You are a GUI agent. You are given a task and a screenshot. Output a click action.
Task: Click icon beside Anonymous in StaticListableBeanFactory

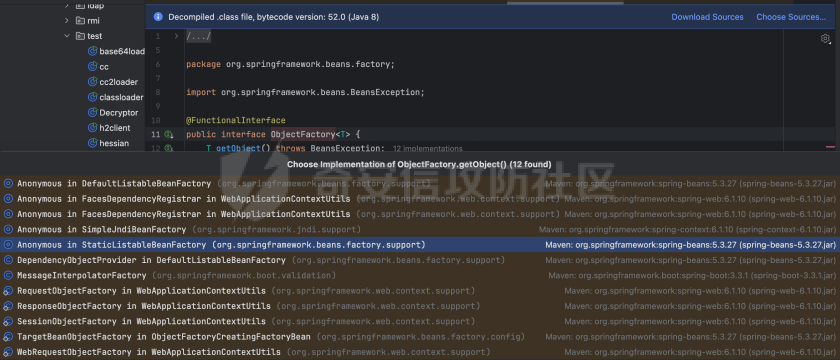tap(8, 245)
